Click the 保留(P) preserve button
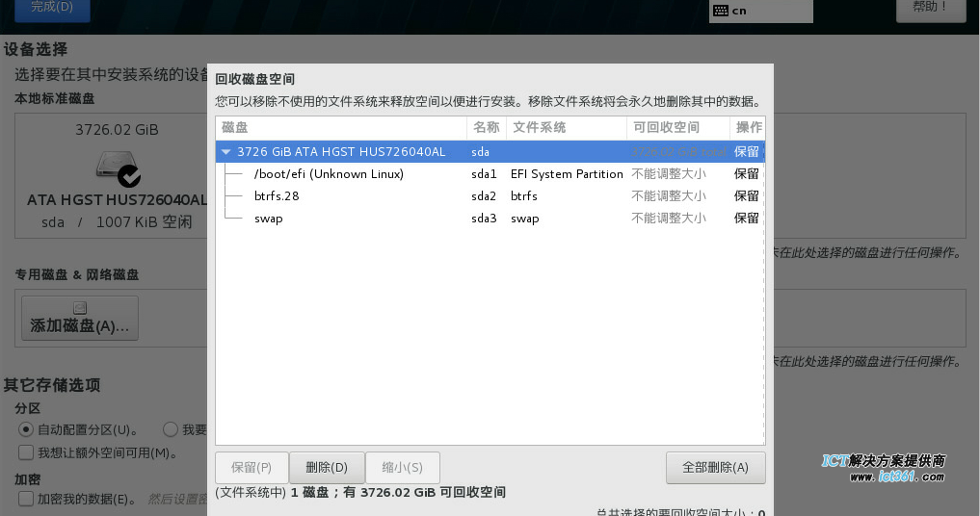 pyautogui.click(x=252, y=468)
